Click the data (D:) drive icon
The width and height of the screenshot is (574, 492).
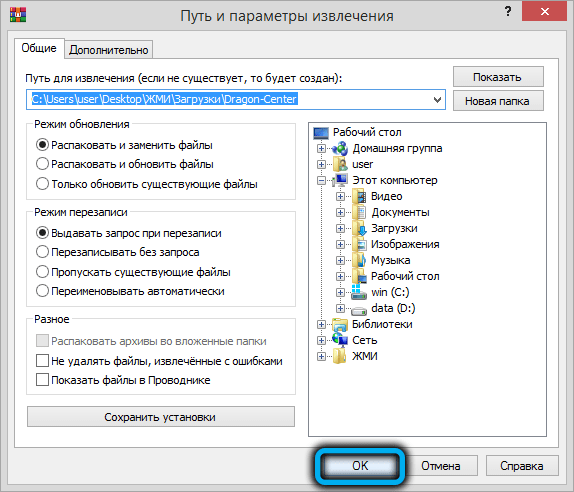click(359, 310)
